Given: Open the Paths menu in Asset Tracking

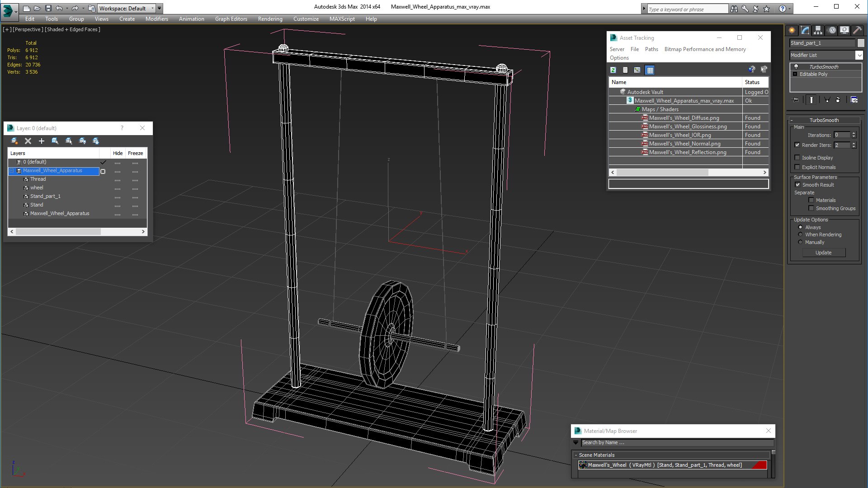Looking at the screenshot, I should [651, 49].
